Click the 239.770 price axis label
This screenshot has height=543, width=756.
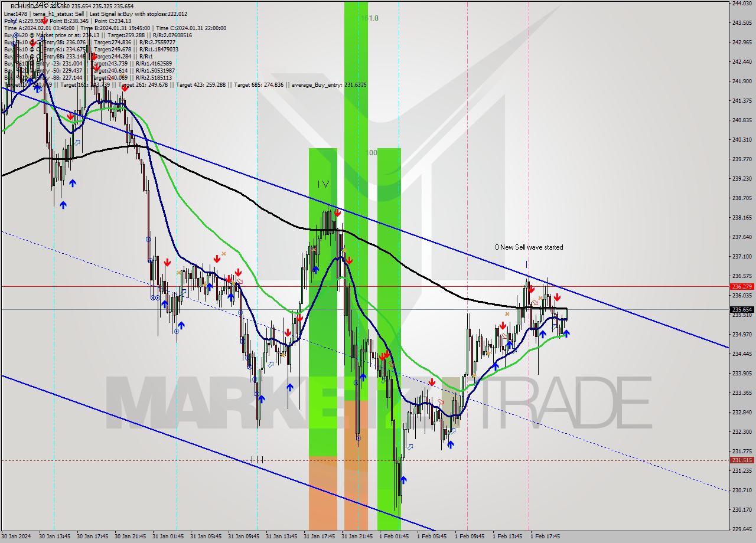point(741,159)
